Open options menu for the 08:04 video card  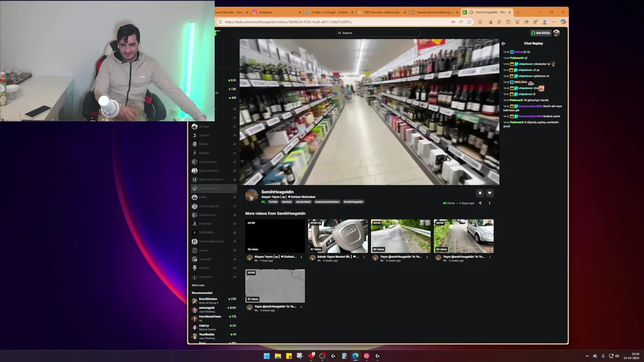tap(490, 257)
